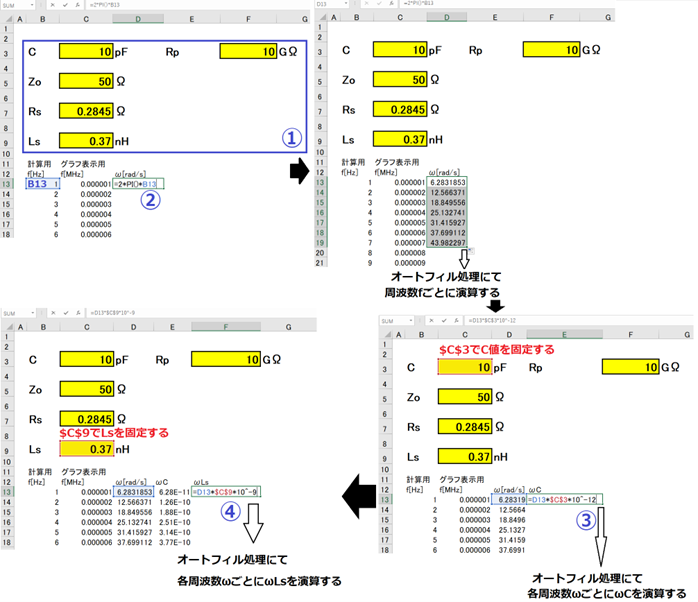Viewport: 698px width, 602px height.
Task: Open the Auto Fill Options icon below cell 43.982297
Action: (x=471, y=251)
